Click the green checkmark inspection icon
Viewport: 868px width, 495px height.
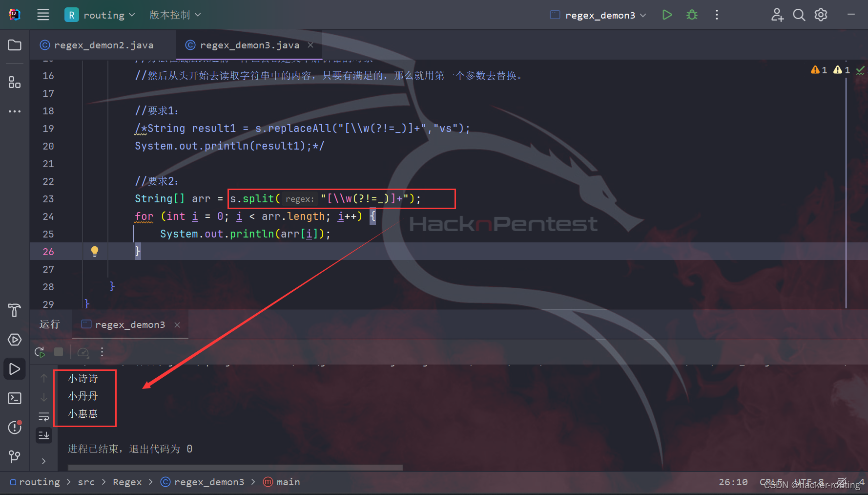[860, 70]
